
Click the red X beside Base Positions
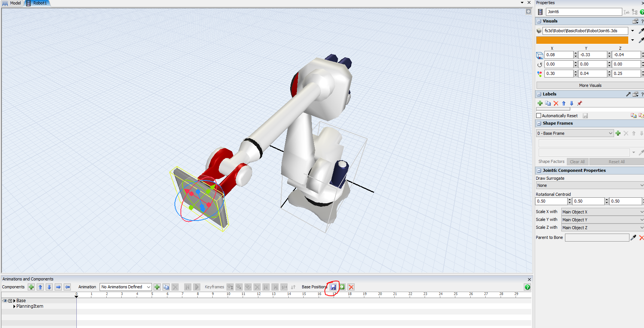pos(351,287)
